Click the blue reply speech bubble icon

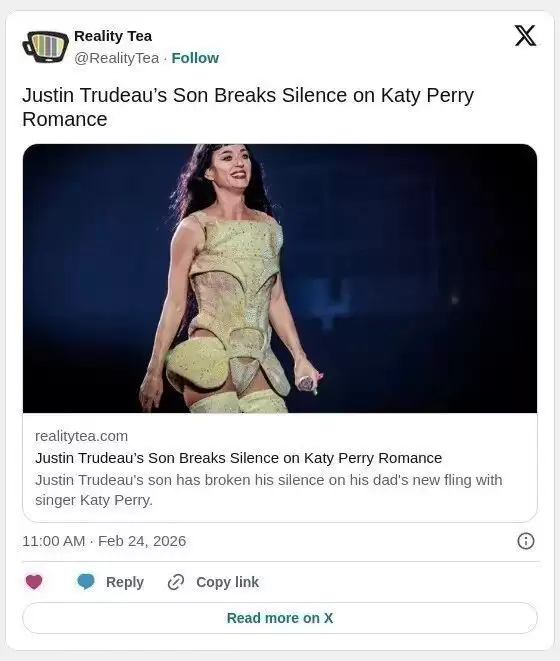tap(86, 582)
